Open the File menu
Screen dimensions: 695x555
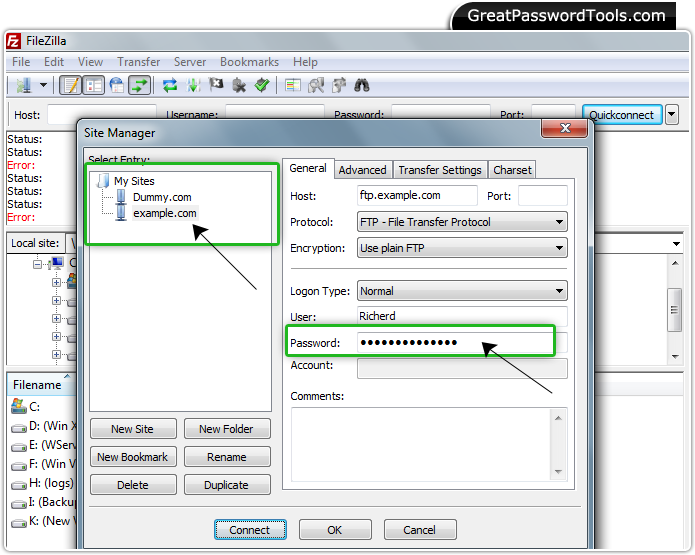(x=21, y=62)
